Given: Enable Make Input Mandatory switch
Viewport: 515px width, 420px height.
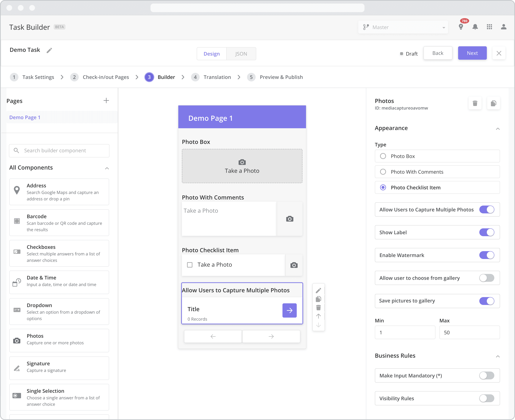Looking at the screenshot, I should pyautogui.click(x=487, y=375).
